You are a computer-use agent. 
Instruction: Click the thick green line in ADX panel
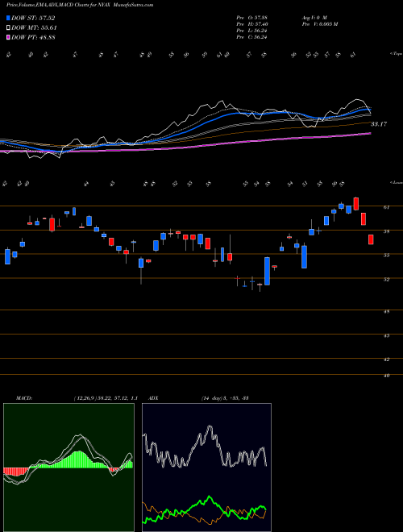click(210, 498)
